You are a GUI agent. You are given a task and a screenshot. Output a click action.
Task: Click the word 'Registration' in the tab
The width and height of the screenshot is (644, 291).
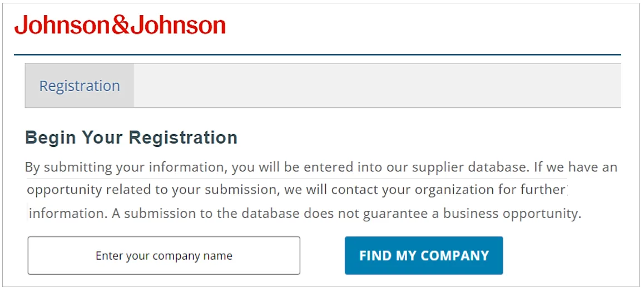(80, 86)
